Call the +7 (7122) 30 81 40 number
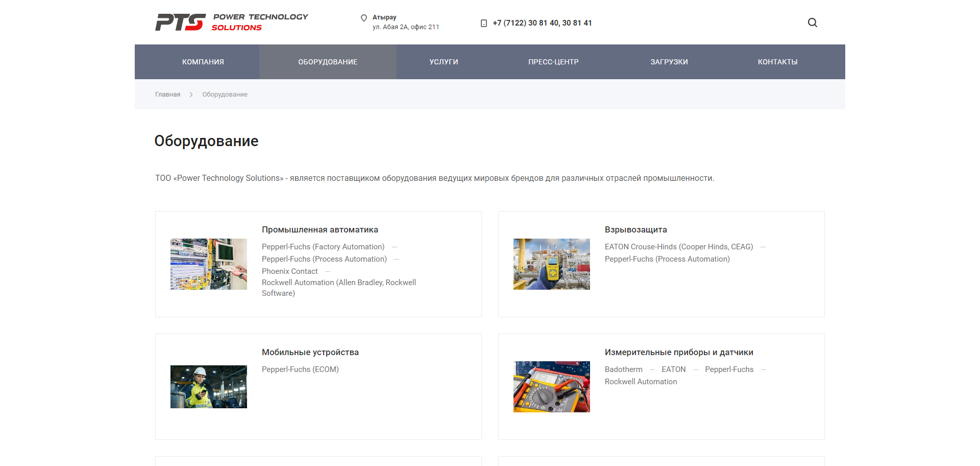This screenshot has height=466, width=980. [x=542, y=23]
